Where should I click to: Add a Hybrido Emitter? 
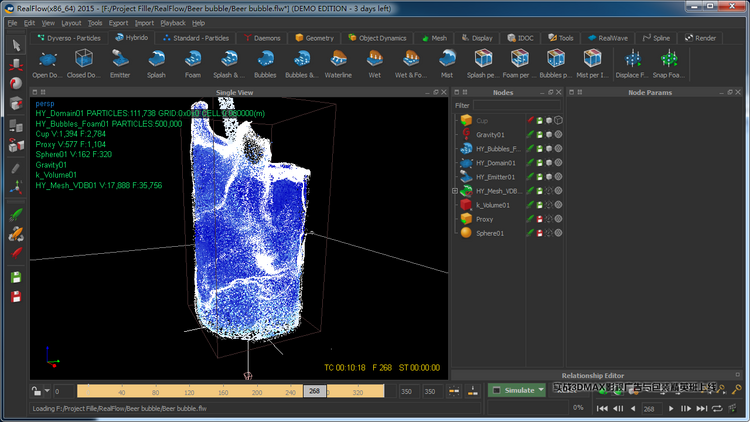(x=120, y=64)
